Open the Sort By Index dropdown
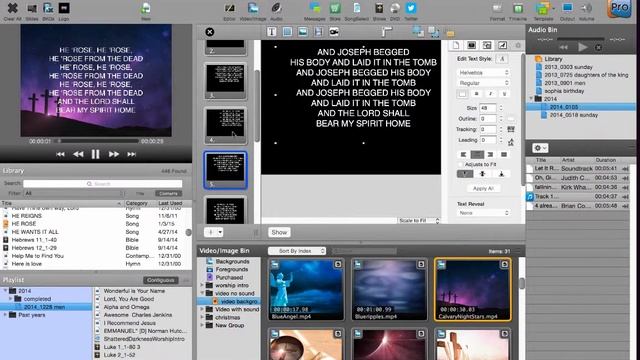 pos(297,251)
